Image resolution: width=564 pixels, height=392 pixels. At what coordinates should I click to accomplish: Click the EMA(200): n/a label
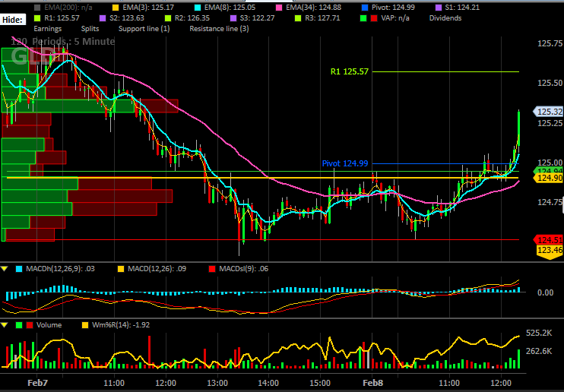pyautogui.click(x=68, y=7)
